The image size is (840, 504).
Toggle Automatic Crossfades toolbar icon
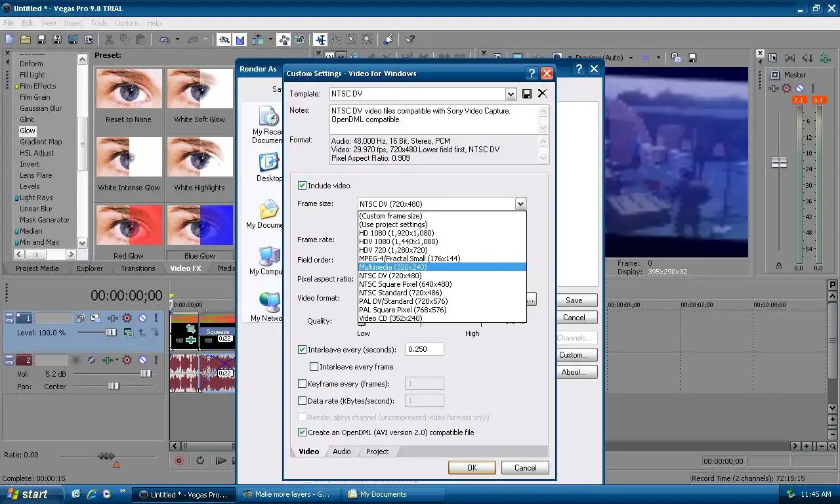[240, 39]
